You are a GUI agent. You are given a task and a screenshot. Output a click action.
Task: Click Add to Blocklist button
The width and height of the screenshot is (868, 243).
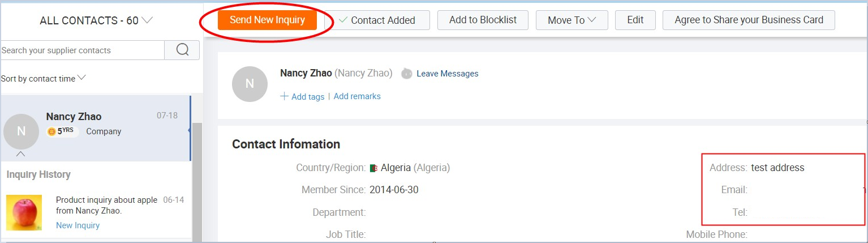[x=483, y=20]
